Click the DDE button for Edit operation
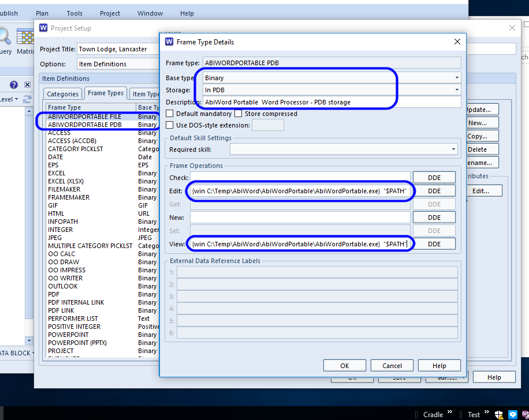Viewport: 529px width, 420px height. pos(434,191)
